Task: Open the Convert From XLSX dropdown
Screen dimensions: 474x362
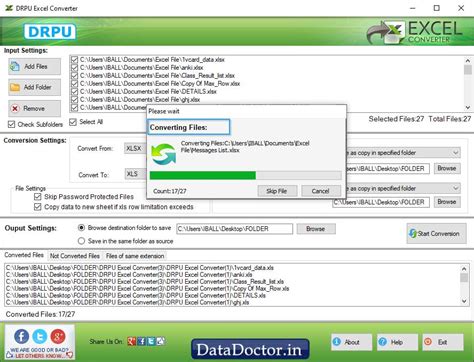Action: pos(135,149)
